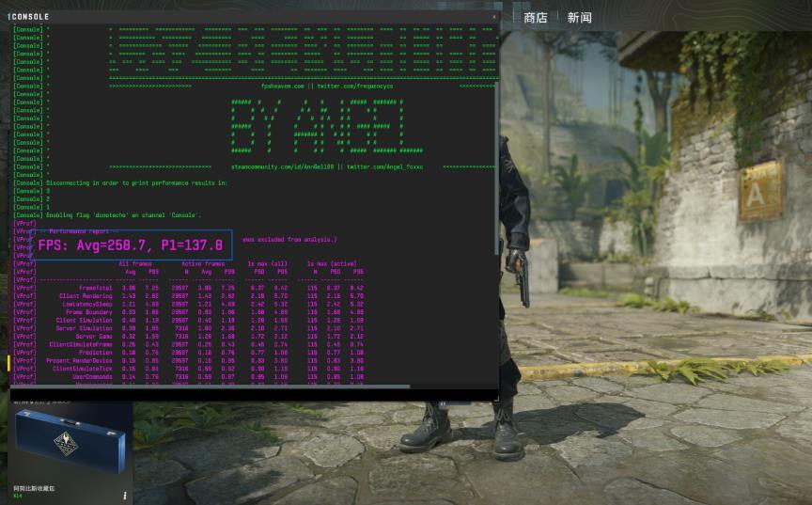The width and height of the screenshot is (812, 505).
Task: Click the 'excluded from analysis' text
Action: click(x=297, y=239)
